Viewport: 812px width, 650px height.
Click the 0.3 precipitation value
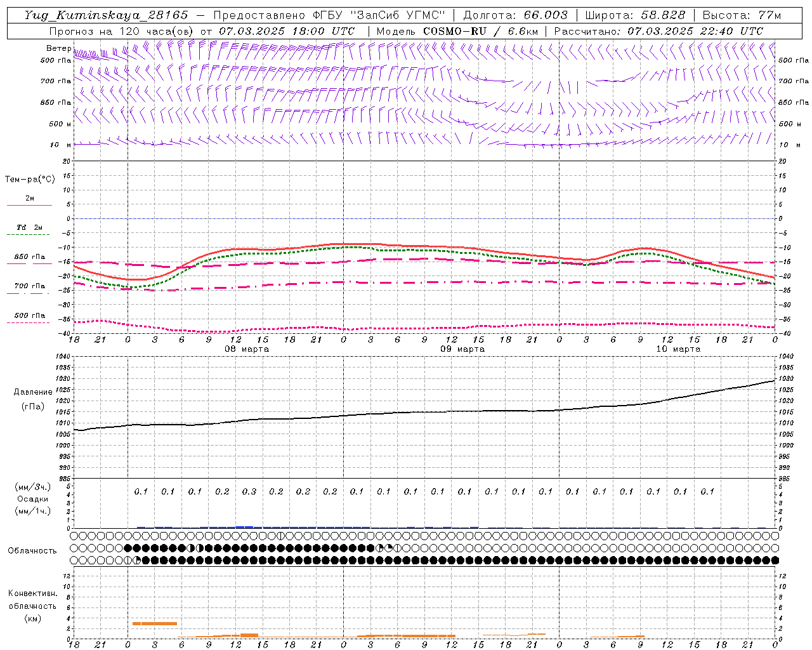(249, 491)
